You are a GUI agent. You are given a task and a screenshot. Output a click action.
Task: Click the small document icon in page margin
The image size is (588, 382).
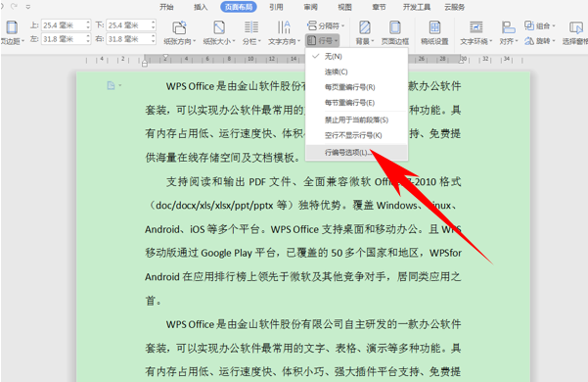tap(111, 85)
